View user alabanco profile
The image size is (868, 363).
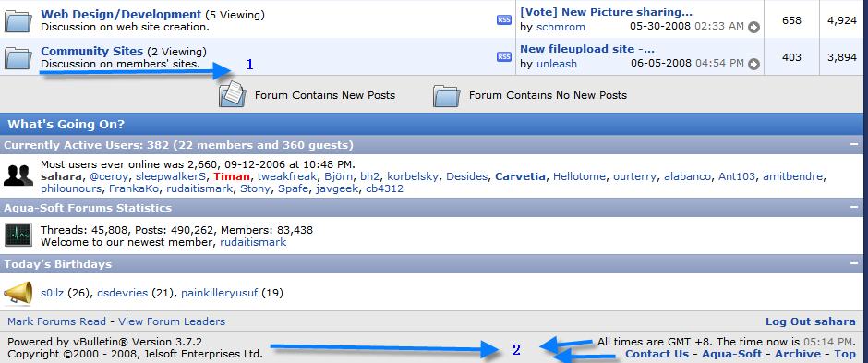(x=687, y=176)
